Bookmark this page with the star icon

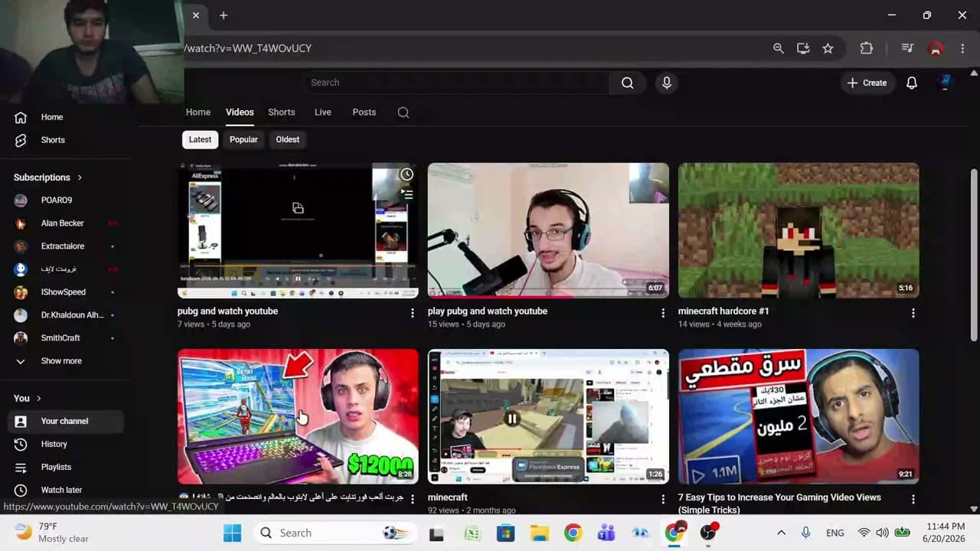coord(828,48)
